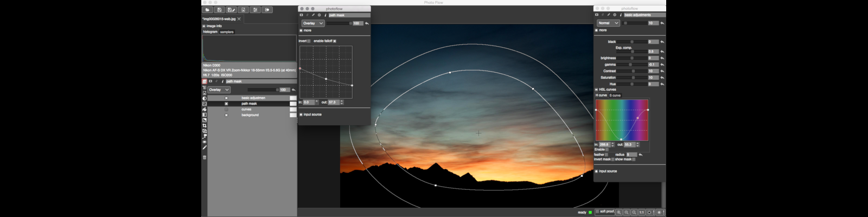Select the crop tool in left toolbar

[205, 125]
